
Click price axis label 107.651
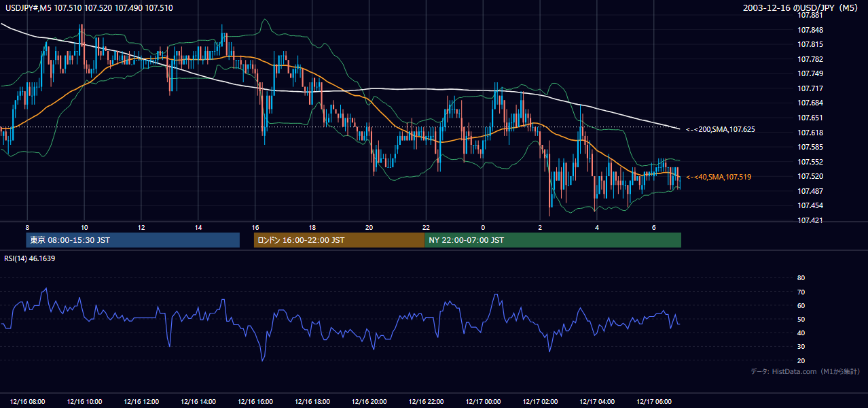[810, 118]
